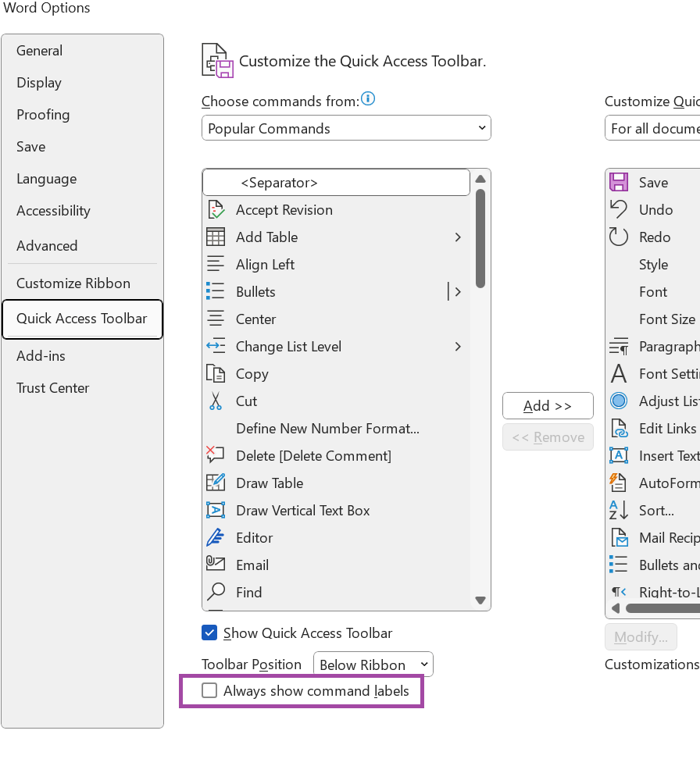Click the Email envelope icon
The image size is (700, 759).
216,565
